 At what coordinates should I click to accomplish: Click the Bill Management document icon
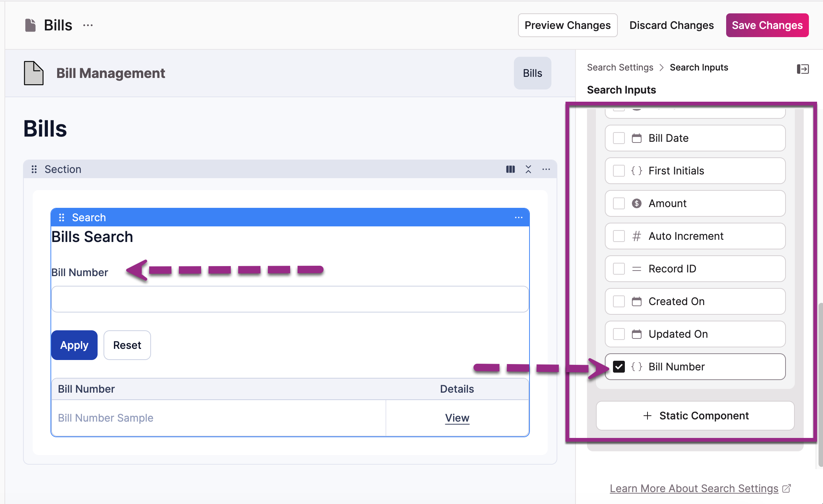(33, 73)
